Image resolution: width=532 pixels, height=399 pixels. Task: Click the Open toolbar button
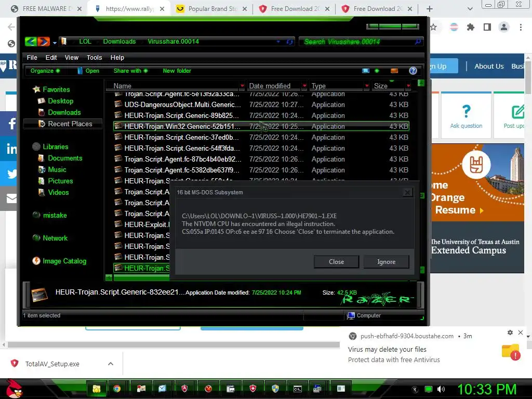click(88, 71)
